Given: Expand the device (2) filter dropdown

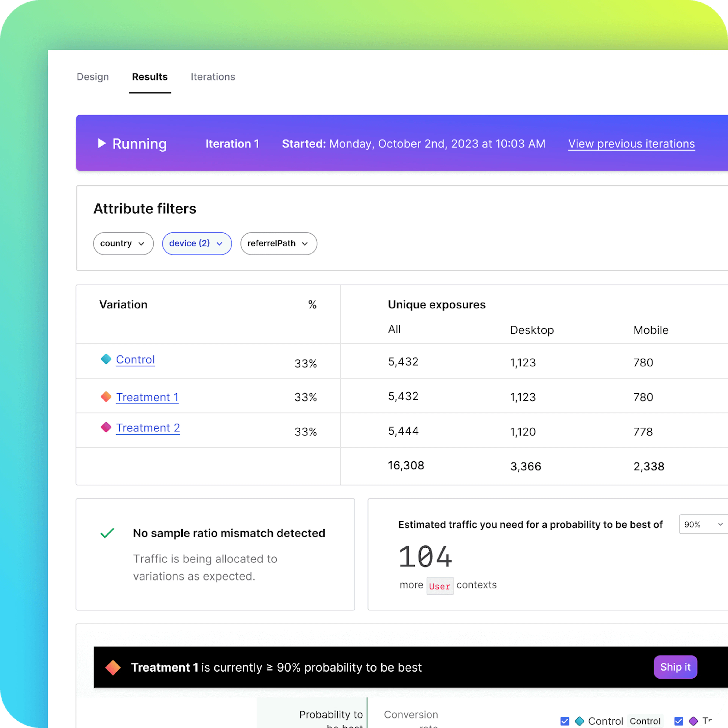Looking at the screenshot, I should pyautogui.click(x=197, y=243).
